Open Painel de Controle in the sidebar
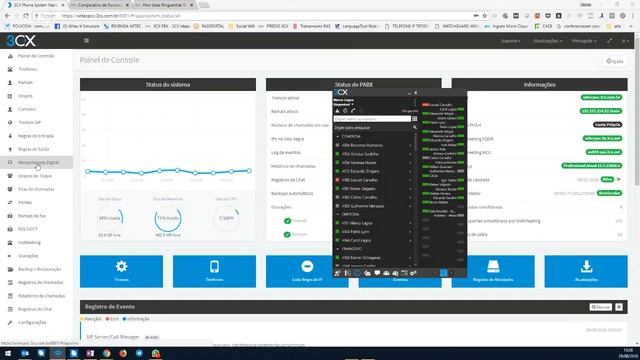The image size is (640, 360). pos(36,56)
